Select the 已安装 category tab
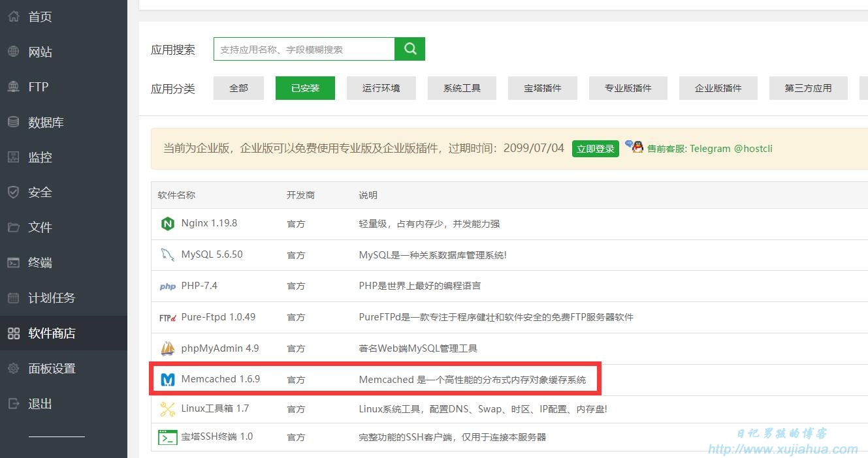This screenshot has height=458, width=868. 305,88
